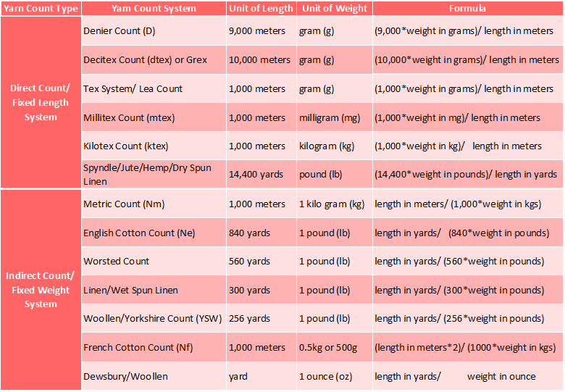
Task: Click the Decitex Count (dtex) or Grex cell
Action: pos(145,60)
